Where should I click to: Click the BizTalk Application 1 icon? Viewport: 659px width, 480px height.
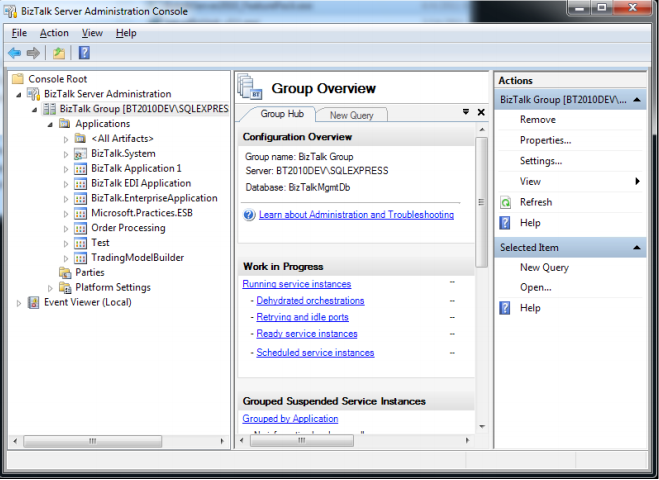click(80, 169)
